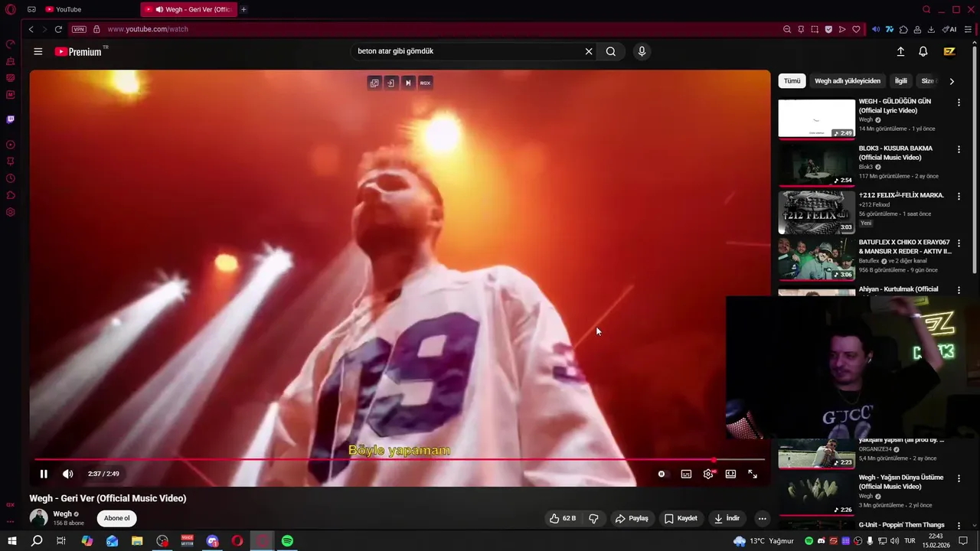980x551 pixels.
Task: Click the Paylaş share button
Action: tap(632, 518)
